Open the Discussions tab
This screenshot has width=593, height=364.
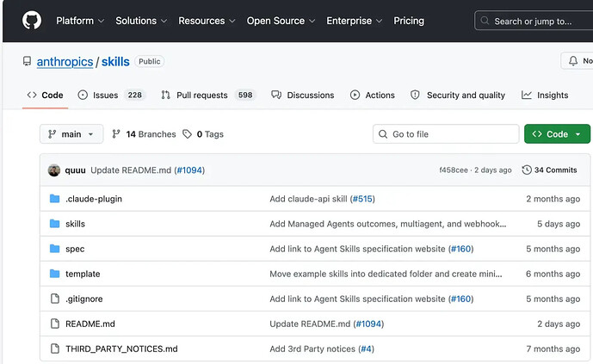tap(303, 96)
